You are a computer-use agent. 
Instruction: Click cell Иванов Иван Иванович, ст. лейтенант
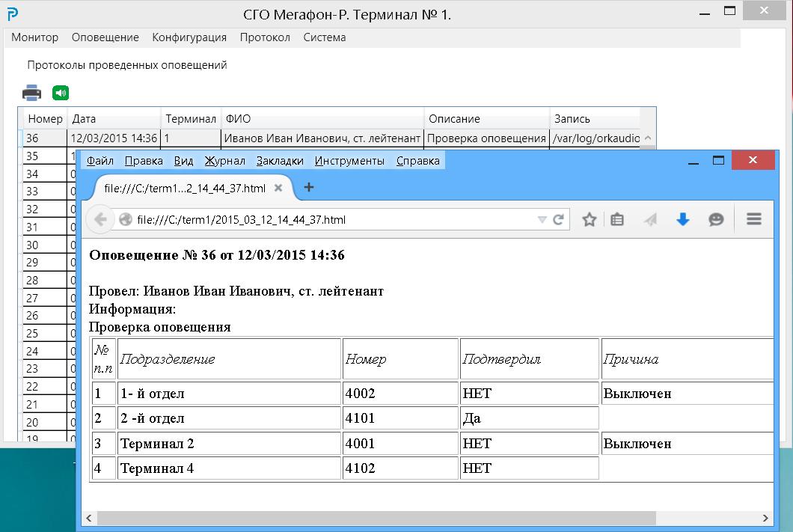click(322, 138)
